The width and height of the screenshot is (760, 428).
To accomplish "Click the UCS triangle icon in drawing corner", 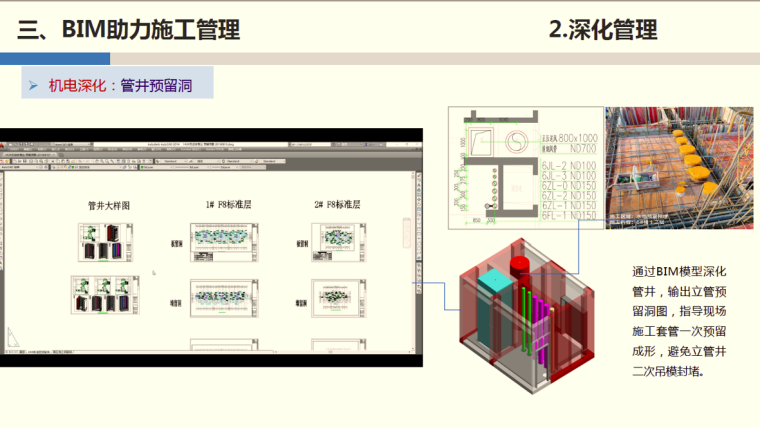I will [x=13, y=336].
